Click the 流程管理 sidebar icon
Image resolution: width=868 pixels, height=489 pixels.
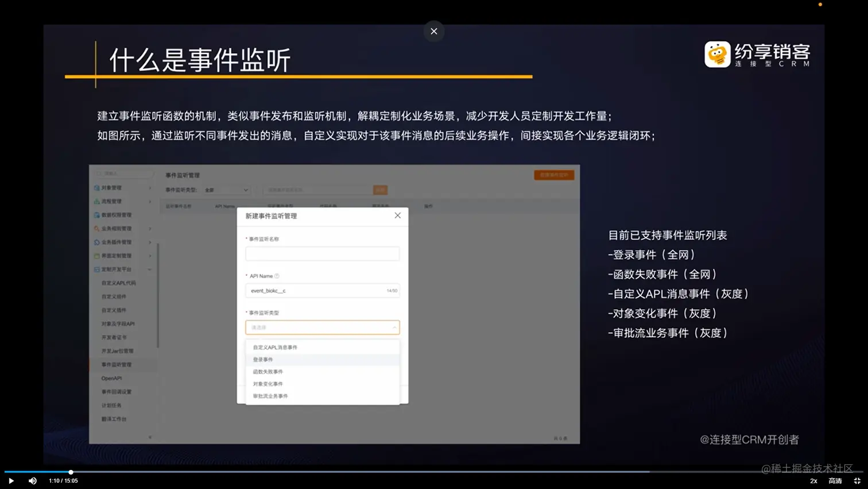pos(96,202)
